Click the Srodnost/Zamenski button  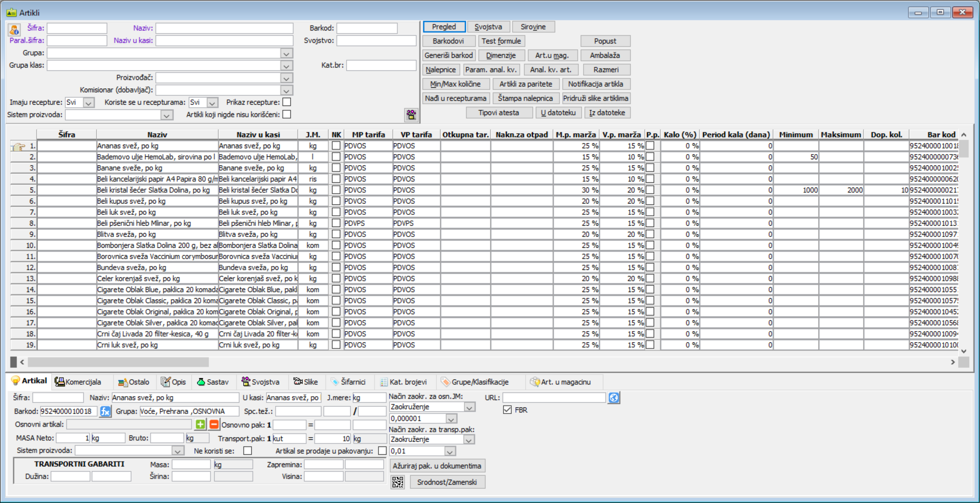447,482
